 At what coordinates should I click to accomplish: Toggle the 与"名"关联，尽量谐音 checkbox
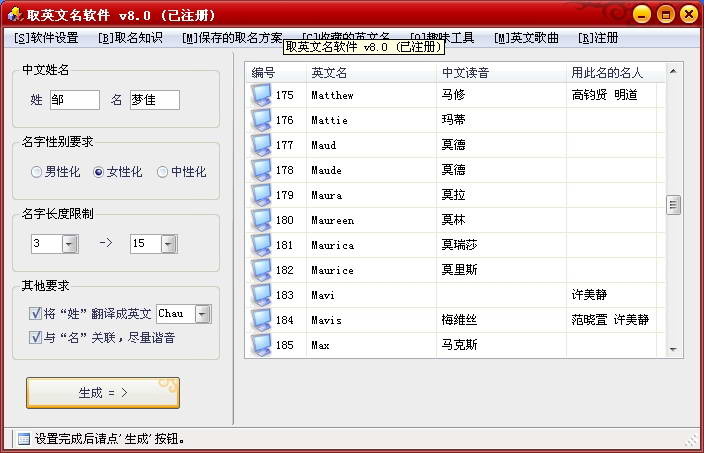pos(35,337)
